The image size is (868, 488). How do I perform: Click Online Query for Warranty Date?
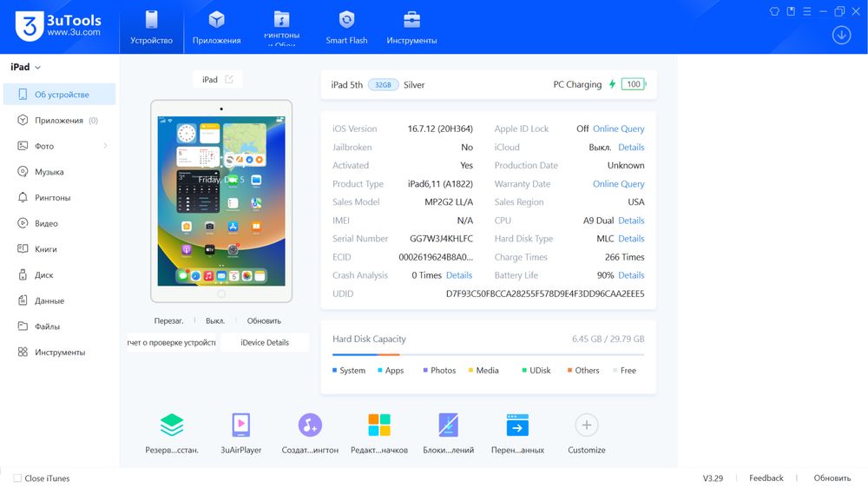[x=618, y=184]
